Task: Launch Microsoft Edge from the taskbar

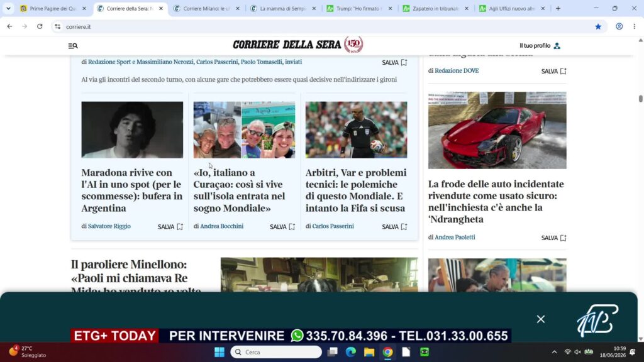Action: tap(351, 352)
